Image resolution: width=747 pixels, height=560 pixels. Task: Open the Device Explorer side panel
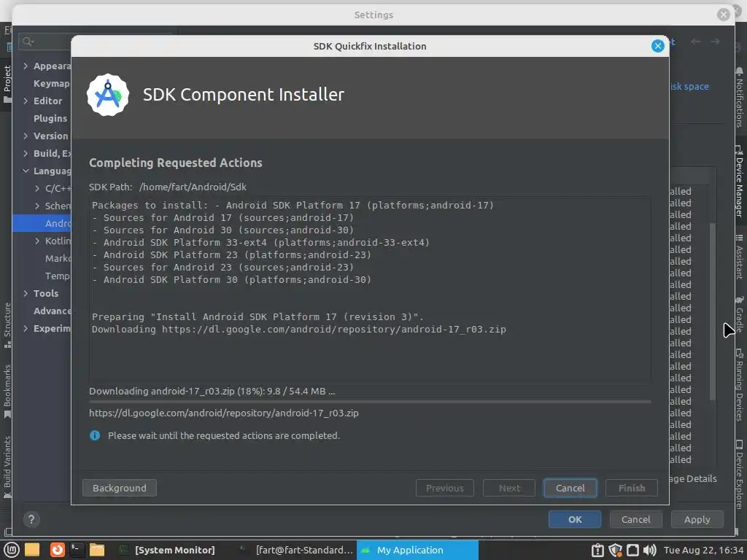tap(739, 474)
